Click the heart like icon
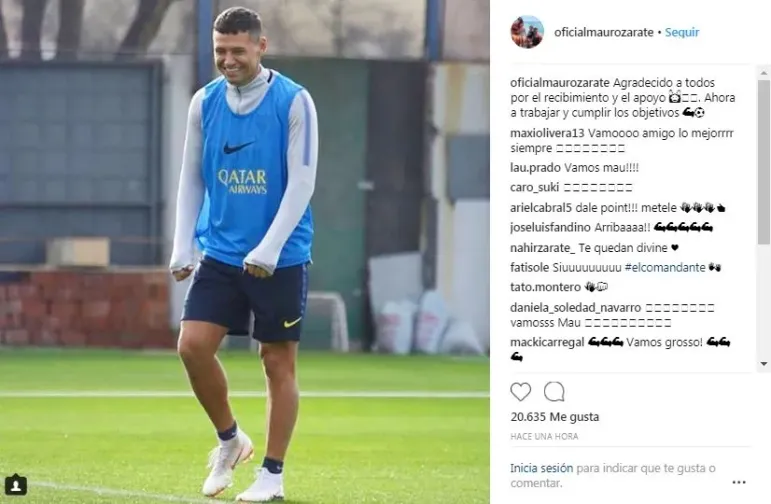Screen dimensions: 771x504 [521, 392]
